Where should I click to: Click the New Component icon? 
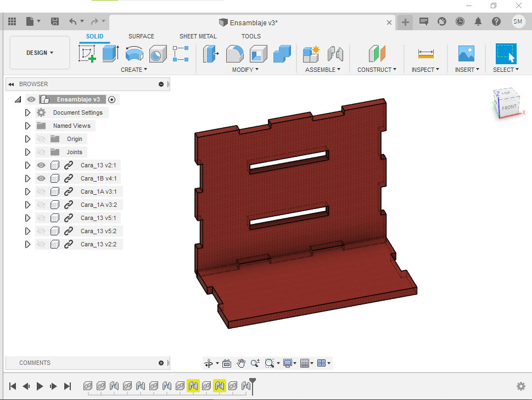[x=311, y=54]
